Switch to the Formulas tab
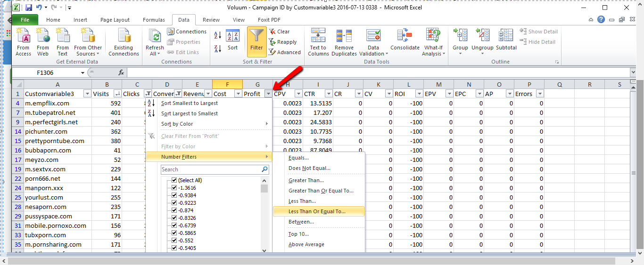This screenshot has height=265, width=644. pos(154,20)
